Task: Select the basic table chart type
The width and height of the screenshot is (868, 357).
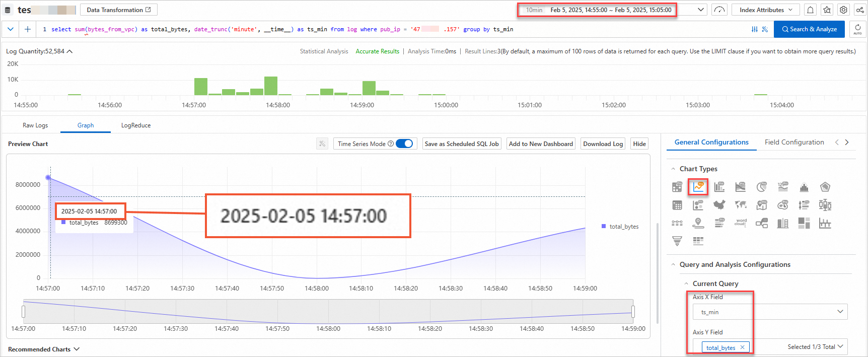Action: pyautogui.click(x=677, y=205)
